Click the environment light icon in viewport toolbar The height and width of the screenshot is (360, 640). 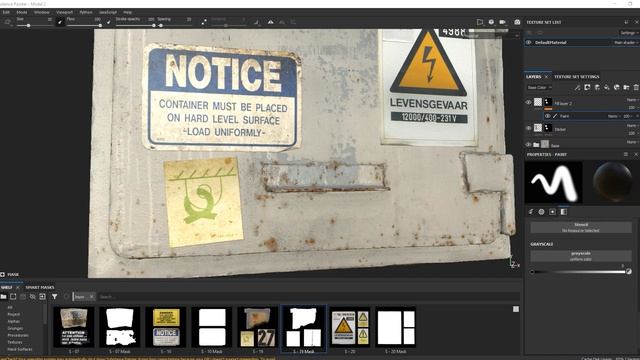click(491, 22)
